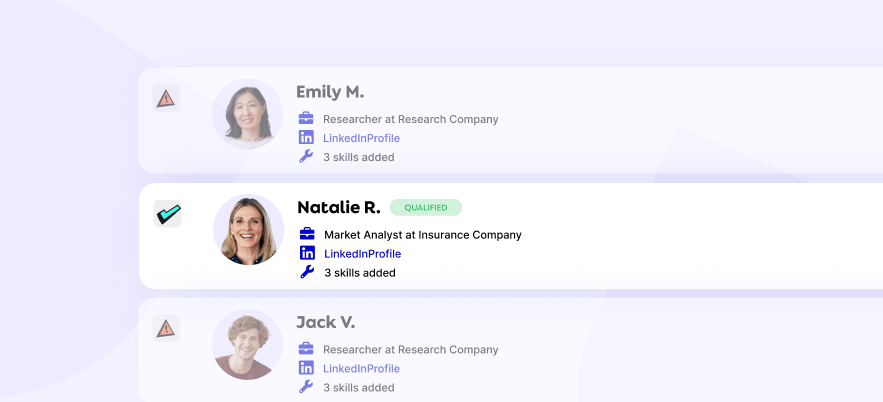Image resolution: width=883 pixels, height=402 pixels.
Task: Click the wrench skills icon for Jack
Action: [x=306, y=387]
